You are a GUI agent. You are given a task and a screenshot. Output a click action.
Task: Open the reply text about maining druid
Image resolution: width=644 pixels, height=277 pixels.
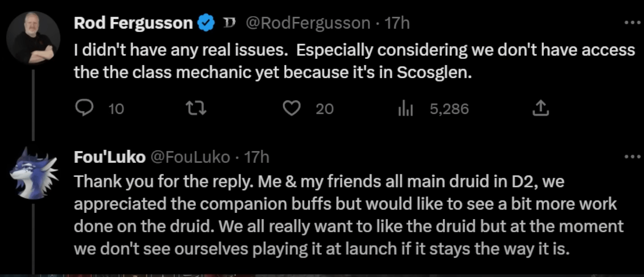coord(347,215)
